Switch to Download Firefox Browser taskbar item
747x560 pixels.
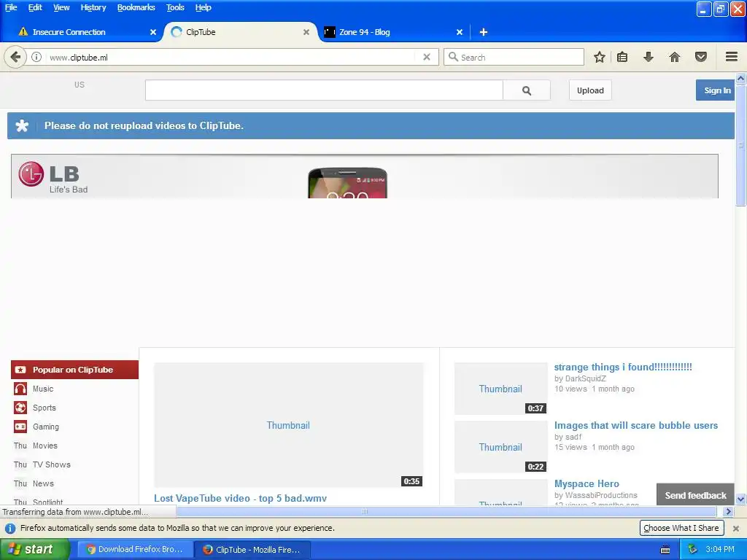pyautogui.click(x=135, y=550)
